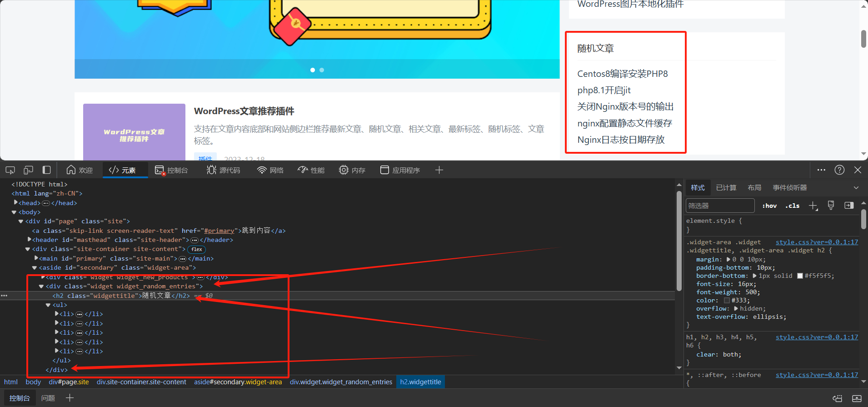
Task: Toggle rendering emulation paintbrush icon
Action: pos(831,206)
